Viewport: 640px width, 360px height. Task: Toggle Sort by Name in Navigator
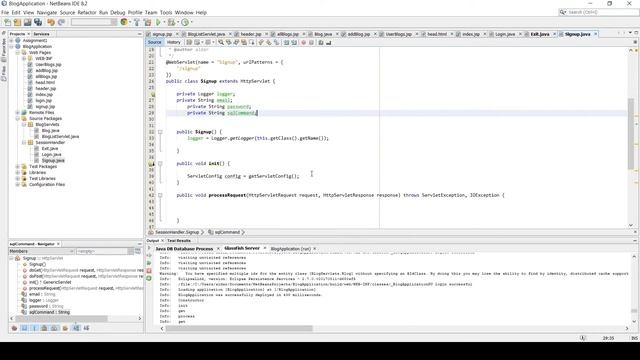coord(76,328)
